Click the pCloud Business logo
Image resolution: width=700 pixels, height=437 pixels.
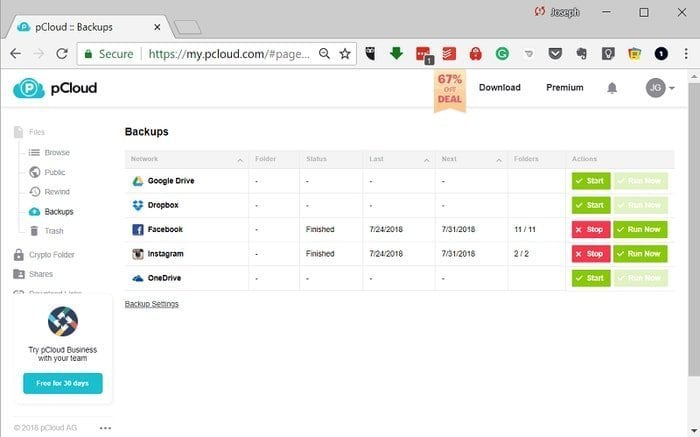pos(63,321)
